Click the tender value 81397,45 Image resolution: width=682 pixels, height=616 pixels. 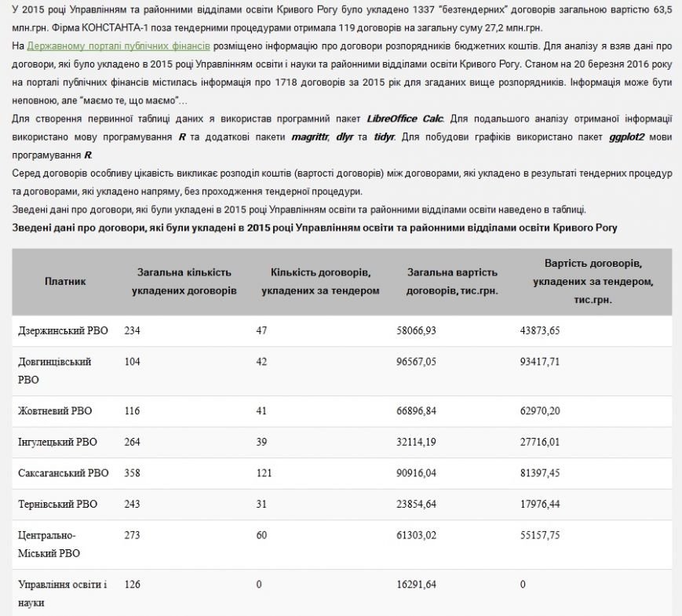(x=540, y=473)
